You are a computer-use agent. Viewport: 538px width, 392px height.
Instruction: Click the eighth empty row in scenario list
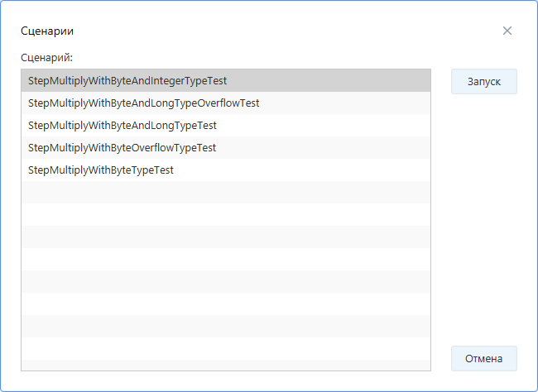click(x=225, y=349)
